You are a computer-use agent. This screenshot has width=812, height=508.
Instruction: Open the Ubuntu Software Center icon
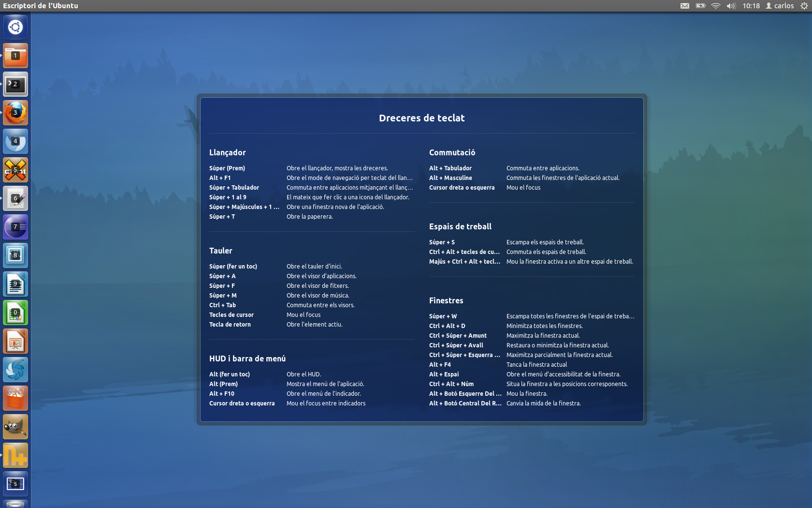coord(15,398)
